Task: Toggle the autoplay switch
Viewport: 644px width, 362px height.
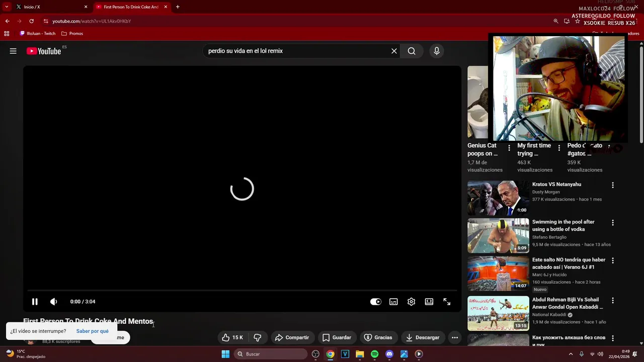Action: 376,302
